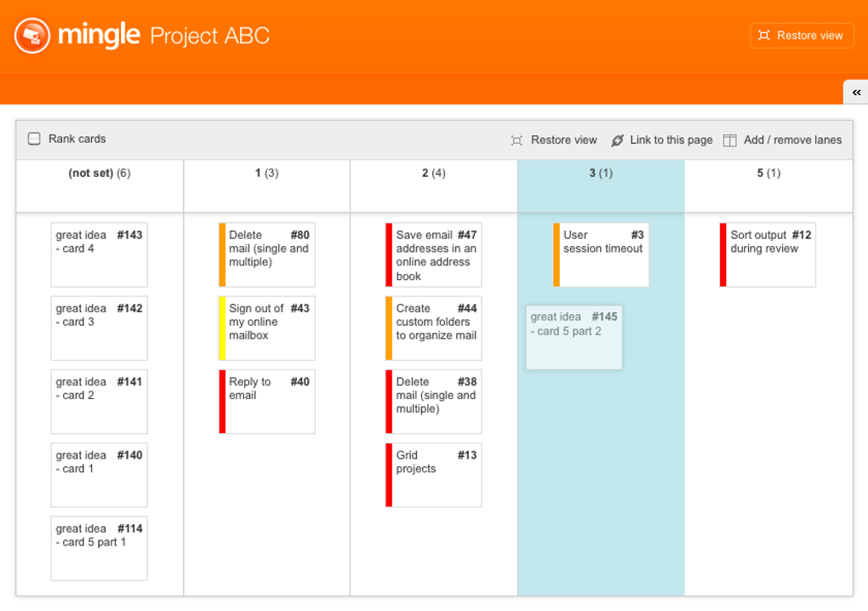The image size is (868, 611).
Task: Open the Link to this page link
Action: [x=671, y=140]
